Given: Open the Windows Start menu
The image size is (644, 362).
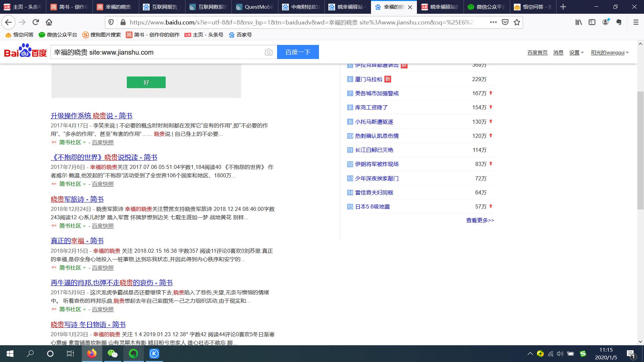Looking at the screenshot, I should pos(10,354).
